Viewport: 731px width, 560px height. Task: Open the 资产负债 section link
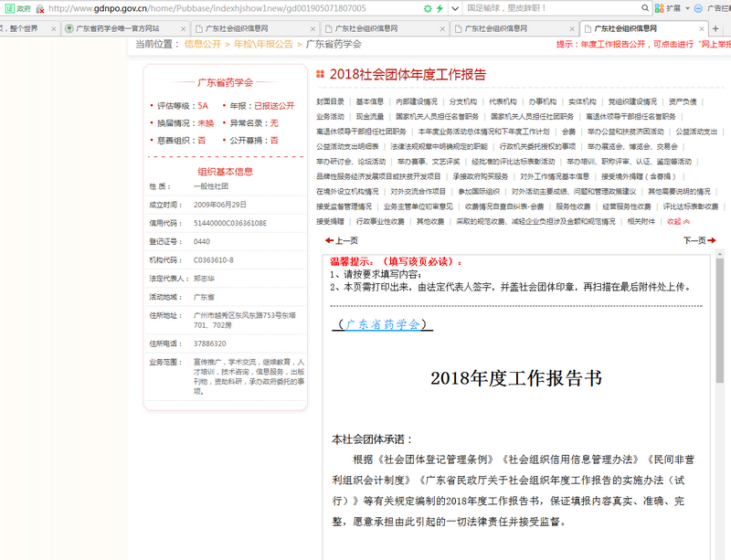682,101
